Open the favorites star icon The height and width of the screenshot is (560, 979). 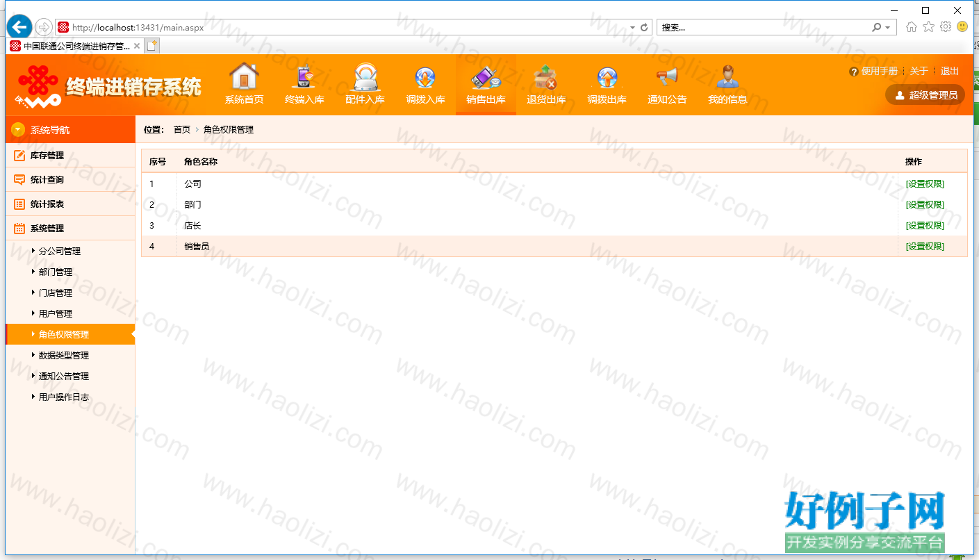click(x=928, y=27)
